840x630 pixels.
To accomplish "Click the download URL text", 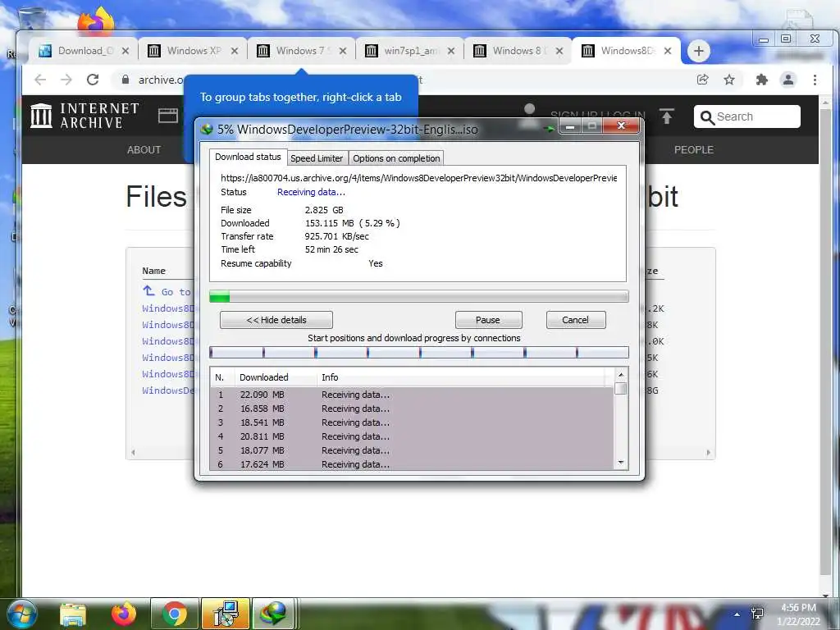I will pyautogui.click(x=418, y=178).
